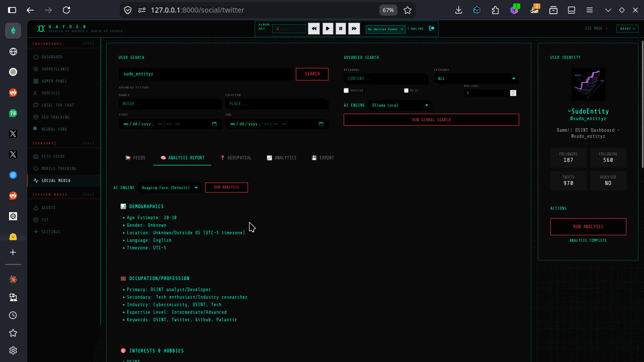Image resolution: width=644 pixels, height=362 pixels.
Task: Click the sudo_entityz user search field
Action: [x=206, y=74]
